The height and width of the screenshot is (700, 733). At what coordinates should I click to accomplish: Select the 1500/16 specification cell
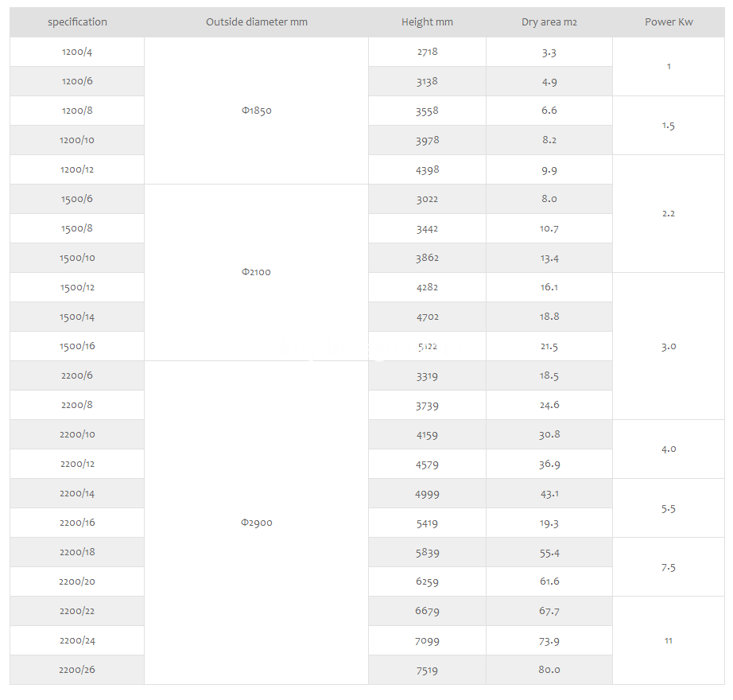click(x=77, y=346)
